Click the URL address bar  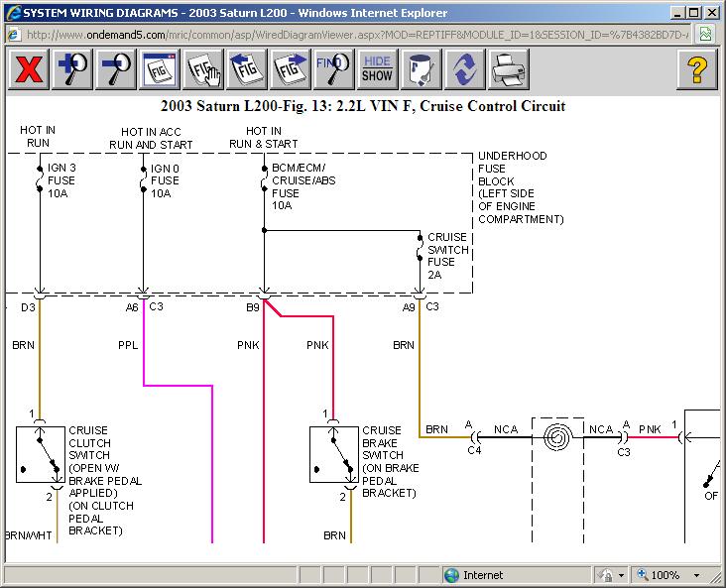[357, 34]
